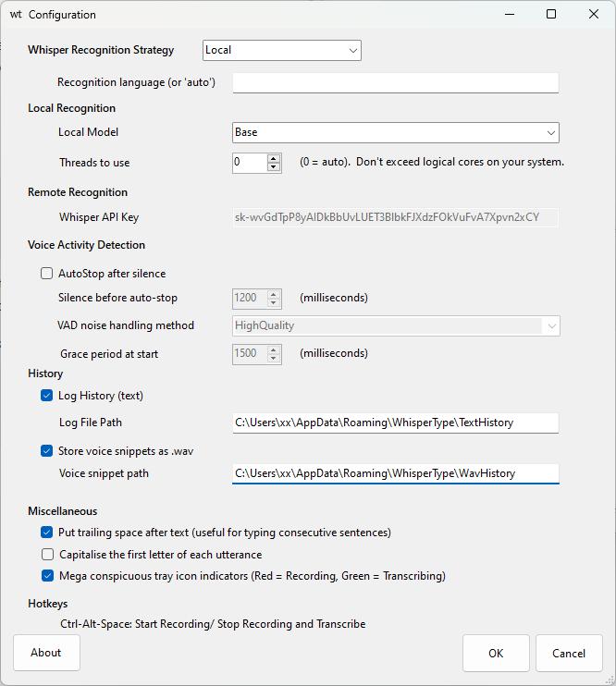The height and width of the screenshot is (686, 616).
Task: Increase the Threads to use value
Action: coord(274,158)
